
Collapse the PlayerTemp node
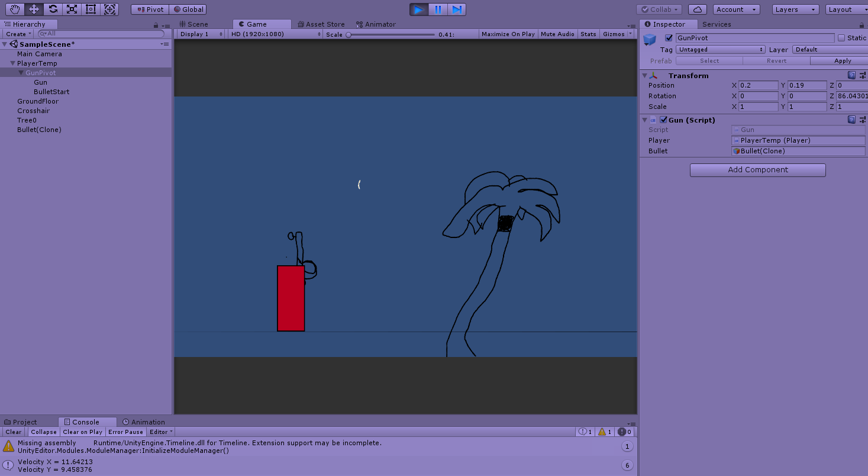click(12, 63)
